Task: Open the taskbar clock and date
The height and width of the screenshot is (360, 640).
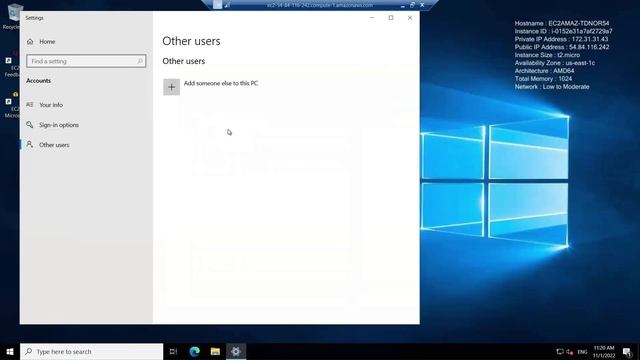Action: point(604,351)
